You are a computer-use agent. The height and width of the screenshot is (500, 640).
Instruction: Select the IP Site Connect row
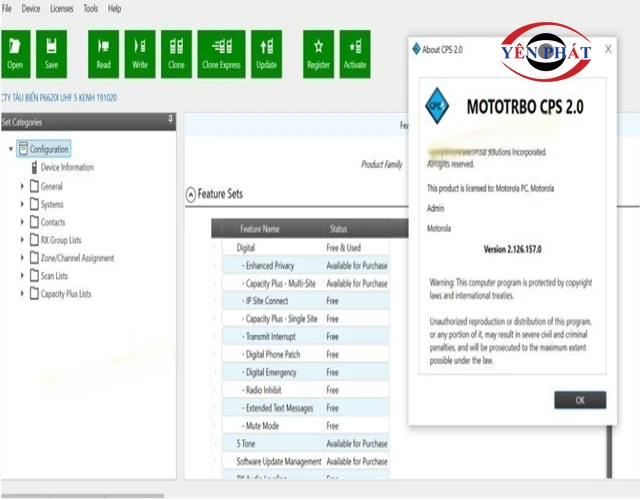point(305,301)
